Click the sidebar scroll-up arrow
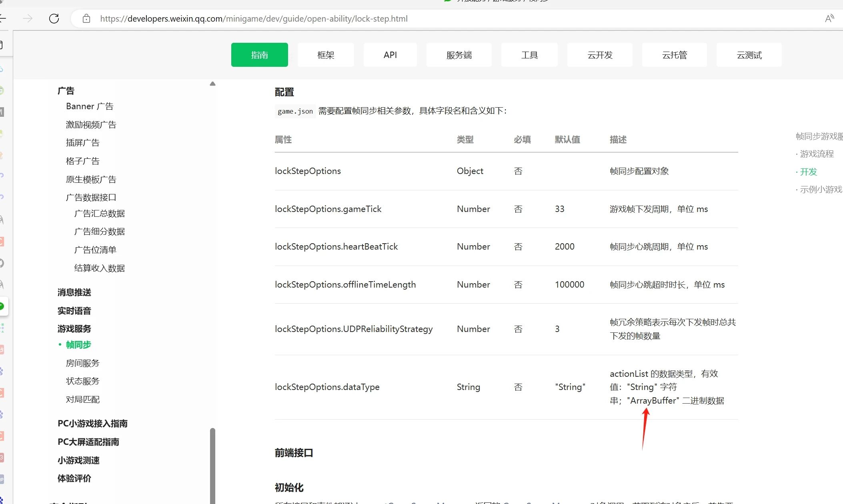This screenshot has width=843, height=504. (x=212, y=84)
